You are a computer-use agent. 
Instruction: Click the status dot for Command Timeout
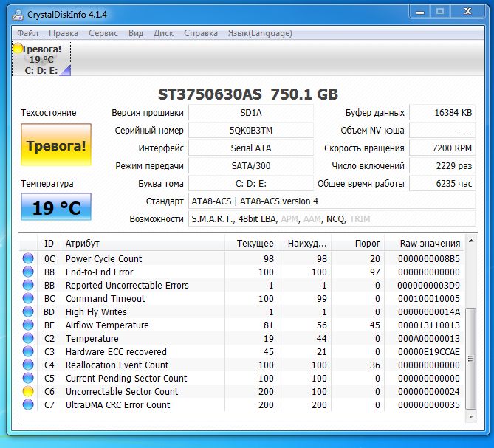click(28, 298)
